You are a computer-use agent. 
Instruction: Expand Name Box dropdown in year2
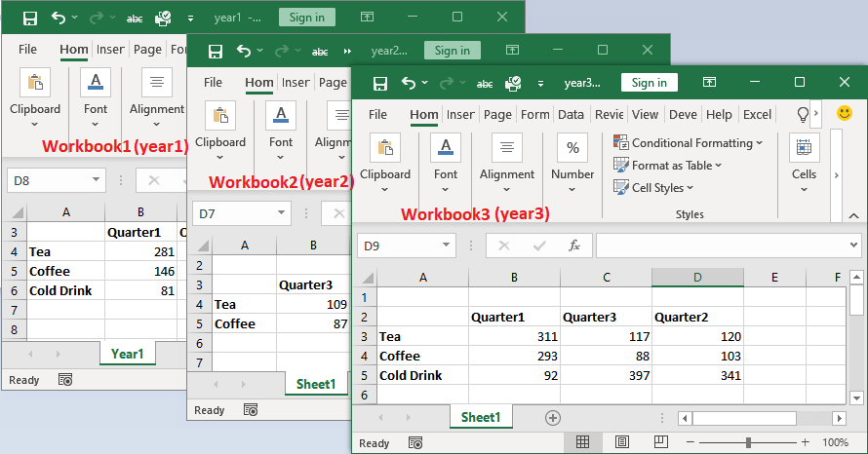281,213
